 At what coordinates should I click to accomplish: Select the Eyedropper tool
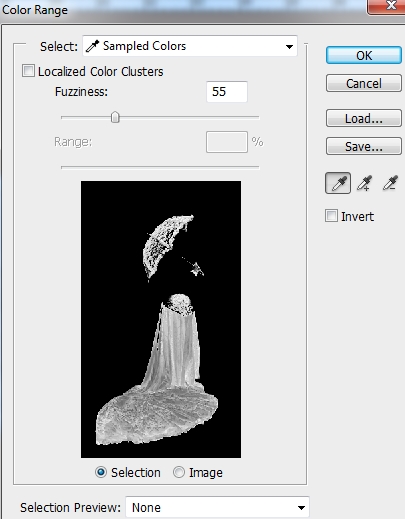coord(338,183)
